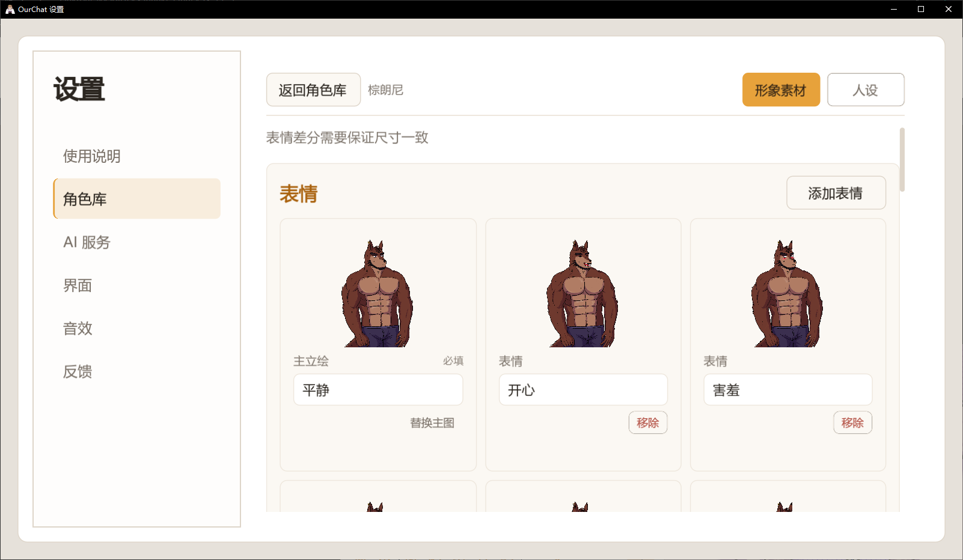This screenshot has height=560, width=963.
Task: Open the 使用说明 settings section
Action: click(137, 156)
